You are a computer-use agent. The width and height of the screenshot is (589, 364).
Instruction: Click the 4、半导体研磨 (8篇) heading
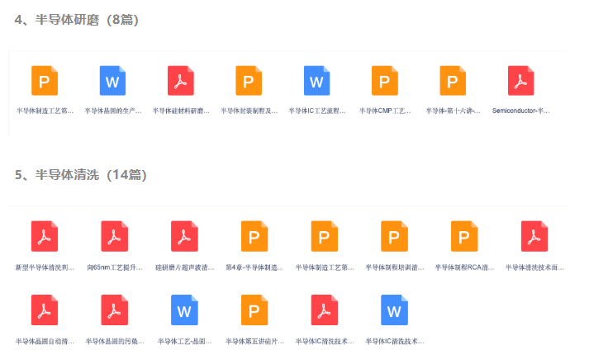77,20
